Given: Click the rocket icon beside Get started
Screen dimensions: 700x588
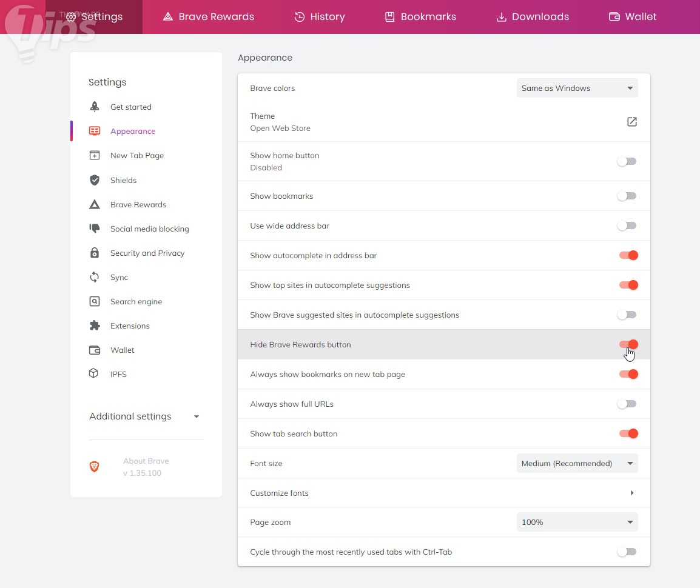Looking at the screenshot, I should click(95, 107).
